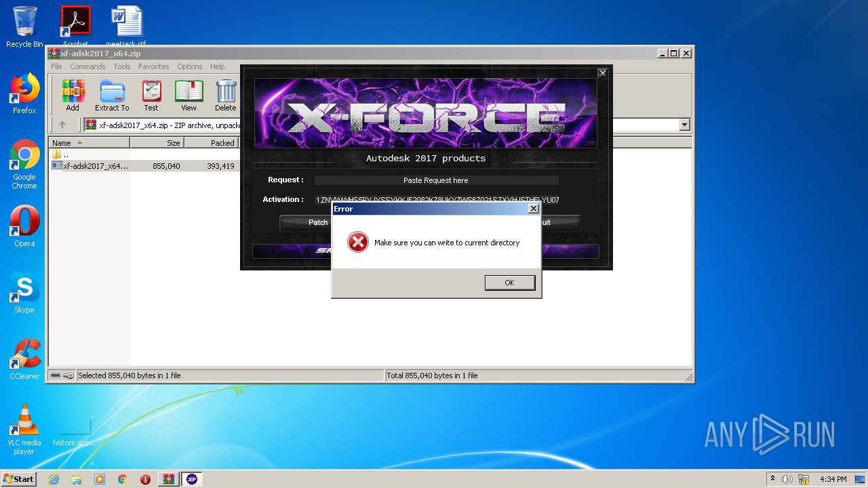Sort by Size column header
Screen dimensions: 868x488
pyautogui.click(x=157, y=143)
